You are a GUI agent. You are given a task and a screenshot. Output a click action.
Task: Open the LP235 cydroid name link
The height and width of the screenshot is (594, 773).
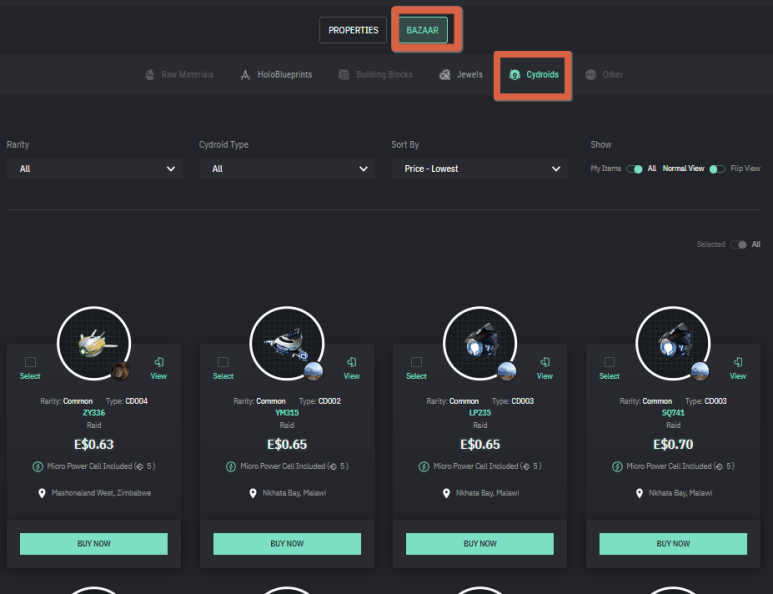[x=480, y=413]
